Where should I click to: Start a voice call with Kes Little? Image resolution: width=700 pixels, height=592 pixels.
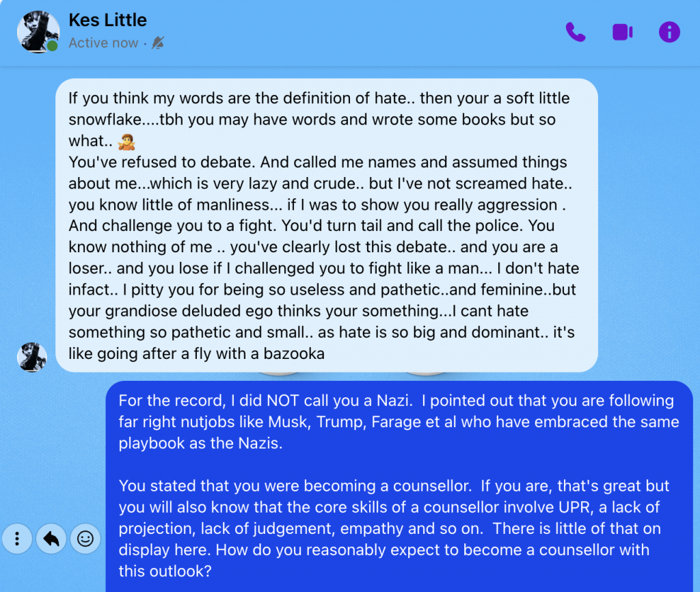pyautogui.click(x=576, y=32)
